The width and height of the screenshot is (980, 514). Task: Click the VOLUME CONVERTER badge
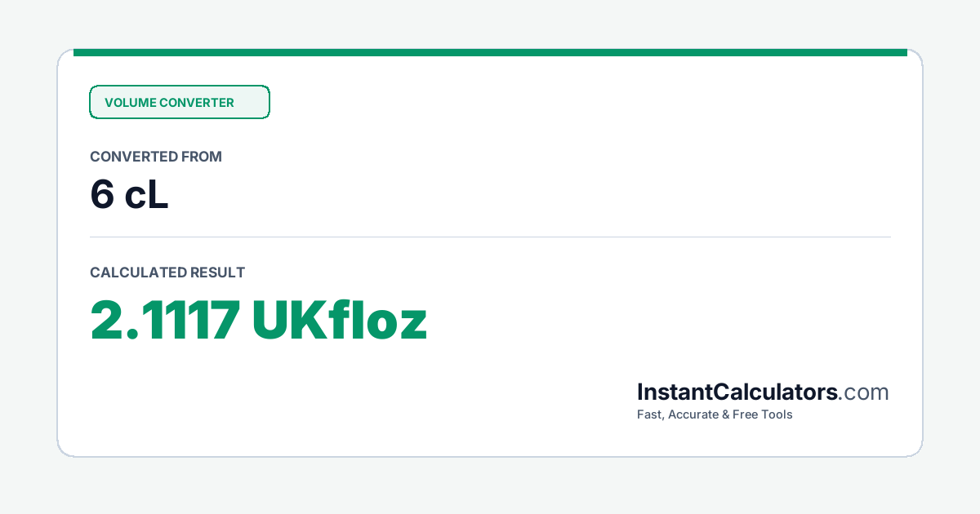click(179, 102)
